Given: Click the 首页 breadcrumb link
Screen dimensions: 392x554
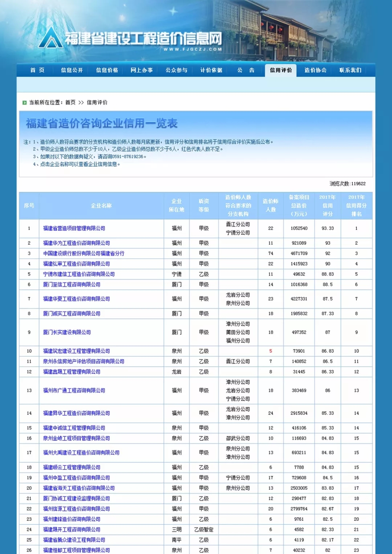Looking at the screenshot, I should click(70, 103).
